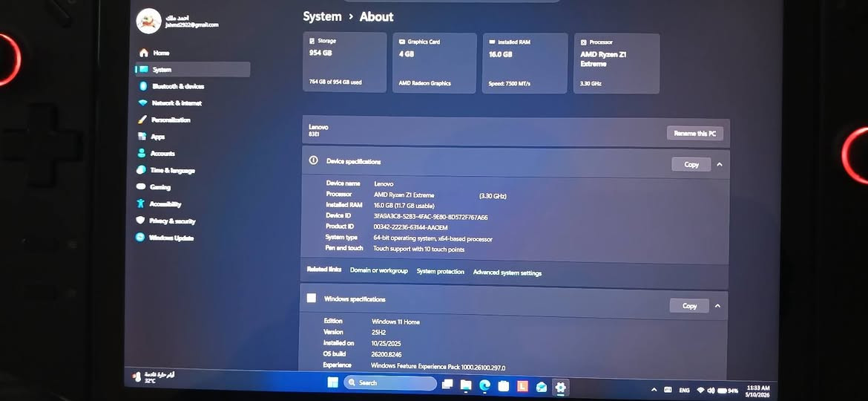Viewport: 868px width, 401px height.
Task: Open the Installed RAM 16.0 GB card
Action: (525, 63)
